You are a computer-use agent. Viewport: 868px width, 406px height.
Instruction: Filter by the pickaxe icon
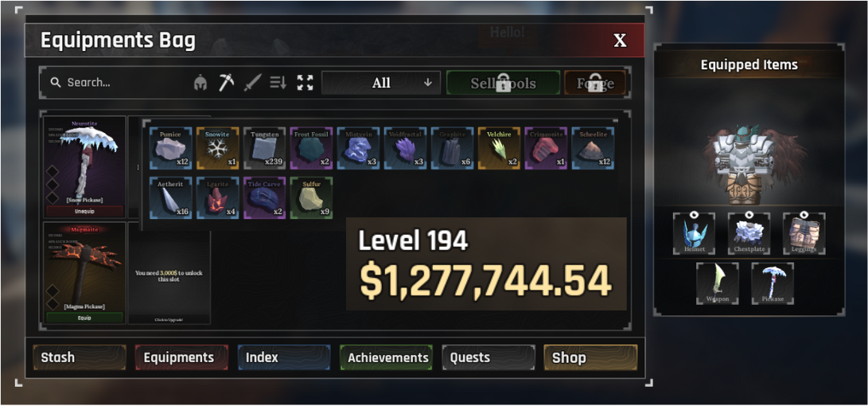[x=226, y=83]
